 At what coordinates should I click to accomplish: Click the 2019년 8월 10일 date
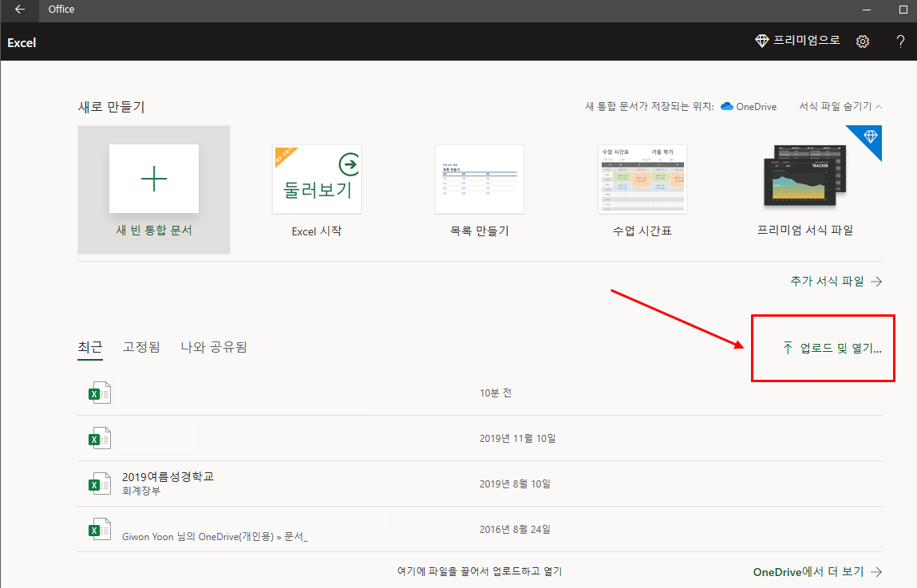515,484
